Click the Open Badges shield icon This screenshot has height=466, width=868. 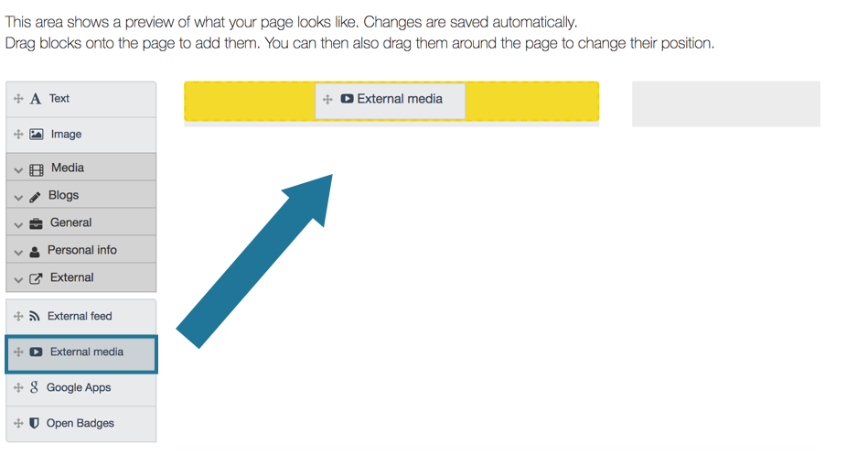[x=34, y=423]
